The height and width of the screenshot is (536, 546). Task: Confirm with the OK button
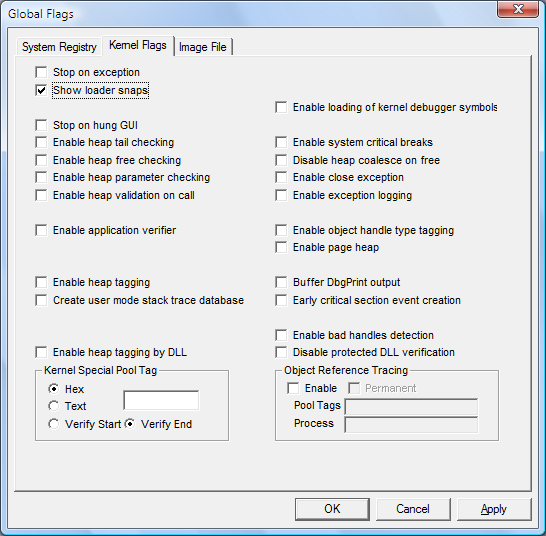pyautogui.click(x=332, y=509)
